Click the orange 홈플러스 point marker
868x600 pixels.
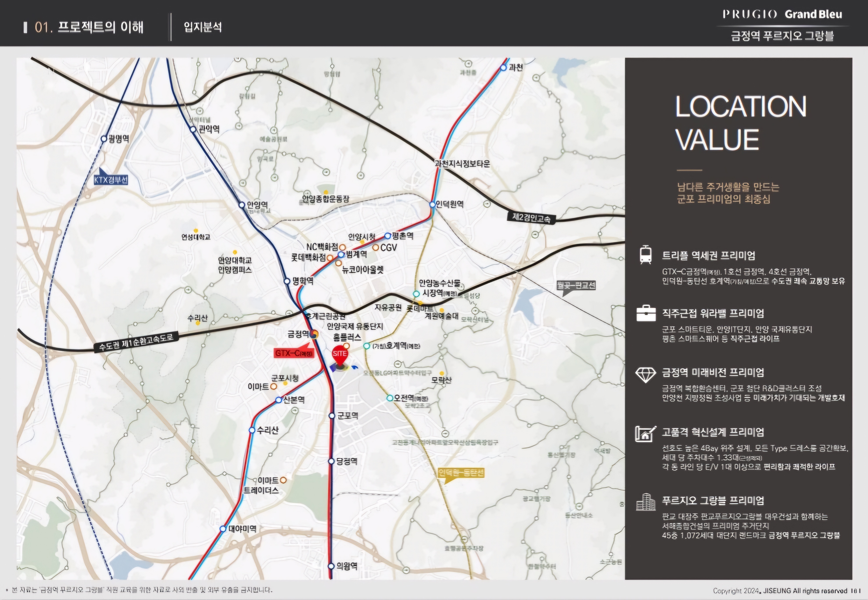[347, 346]
